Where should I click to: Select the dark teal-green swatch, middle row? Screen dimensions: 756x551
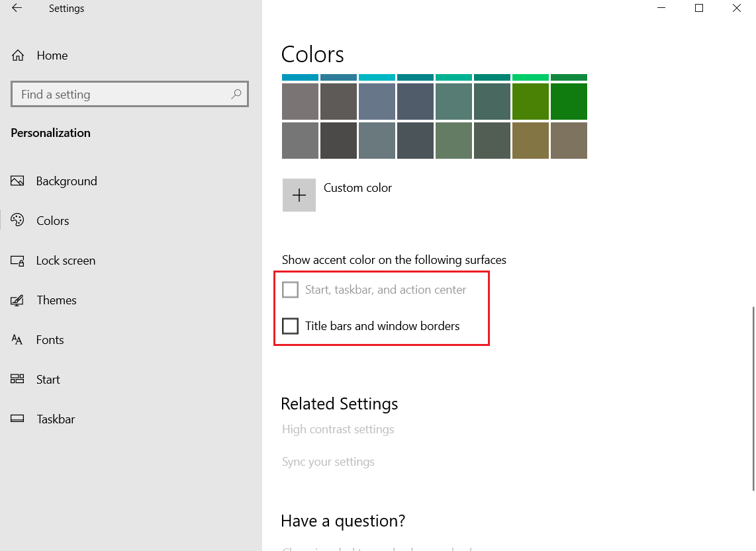point(493,102)
